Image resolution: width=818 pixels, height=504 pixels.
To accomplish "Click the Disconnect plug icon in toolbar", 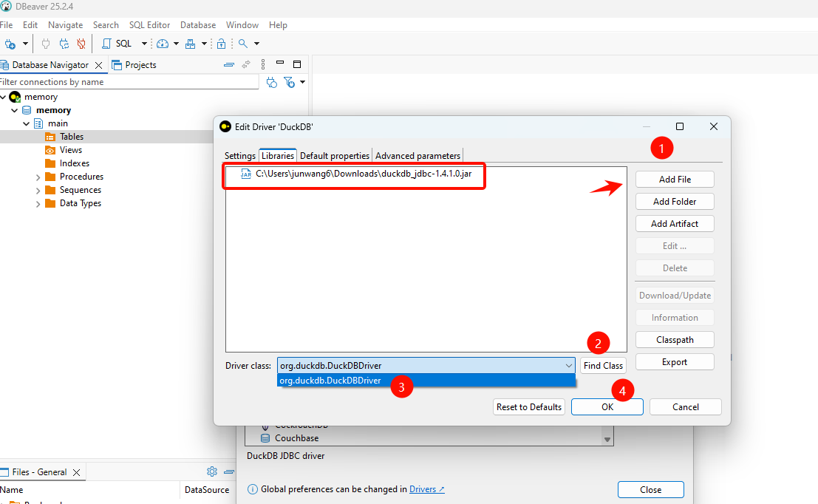I will pos(81,44).
